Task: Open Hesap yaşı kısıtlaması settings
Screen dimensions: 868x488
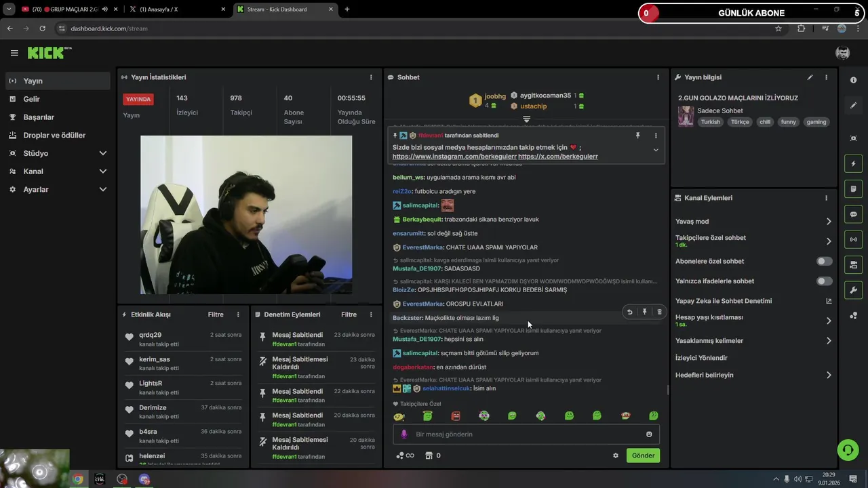Action: (753, 321)
